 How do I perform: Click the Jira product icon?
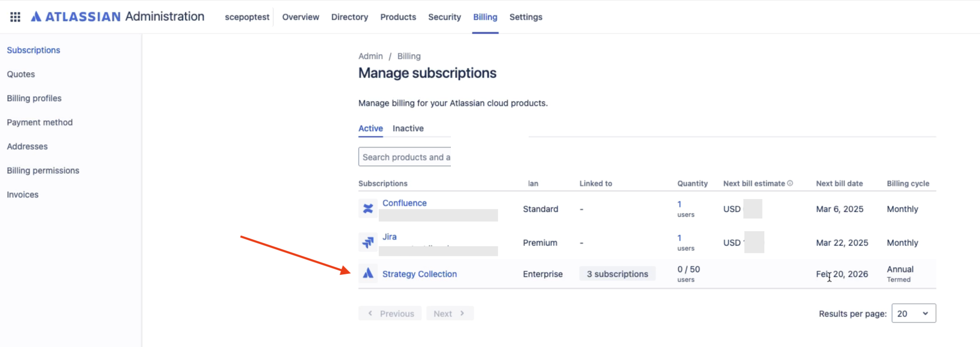pos(368,242)
